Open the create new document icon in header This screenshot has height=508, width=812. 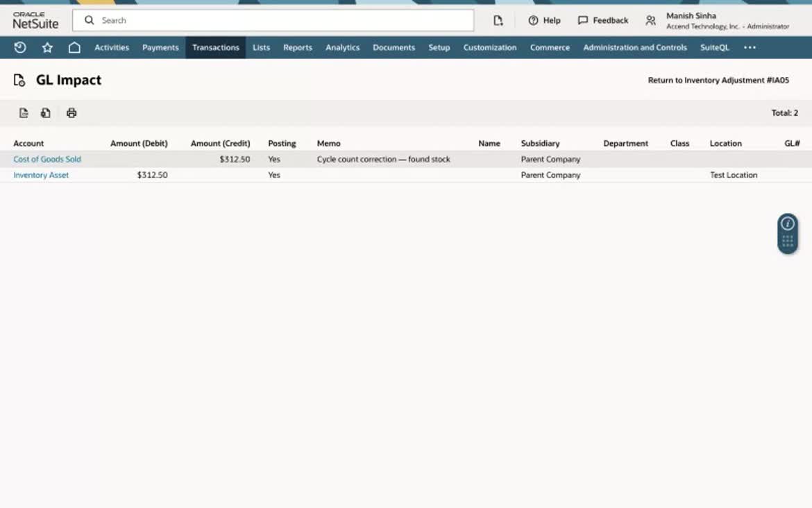pyautogui.click(x=498, y=20)
